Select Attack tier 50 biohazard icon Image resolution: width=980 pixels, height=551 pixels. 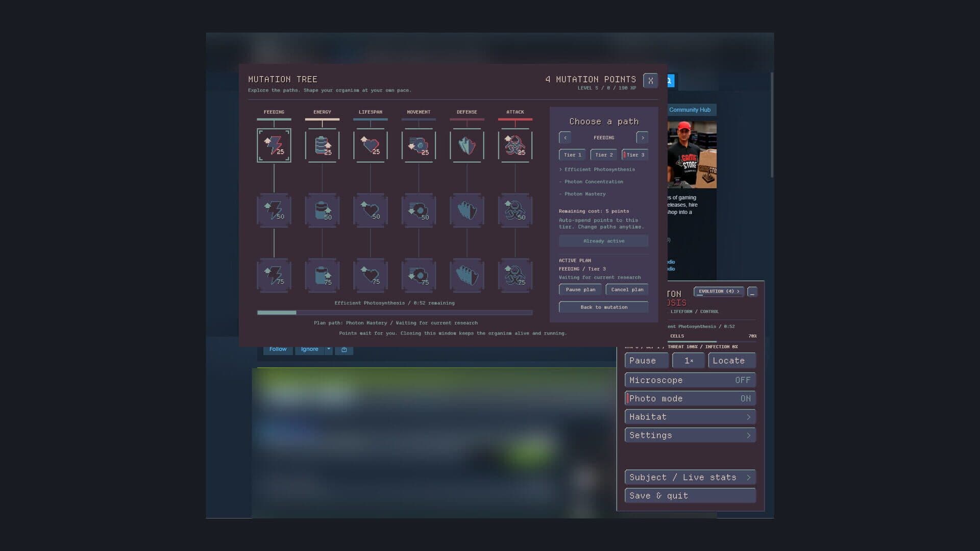(x=515, y=210)
